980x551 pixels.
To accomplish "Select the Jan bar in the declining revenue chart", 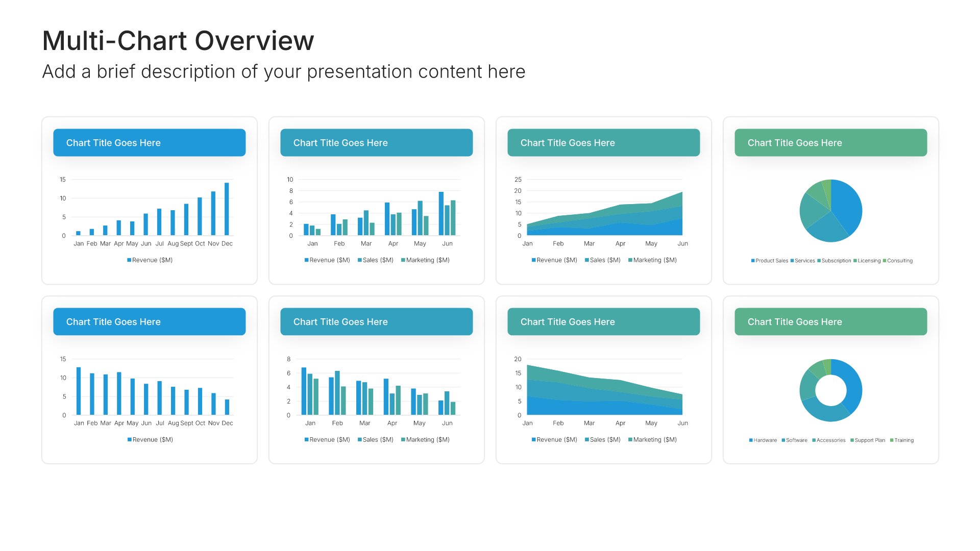I will click(79, 391).
